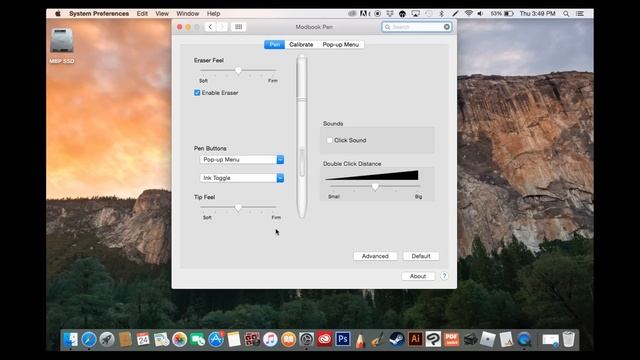Click the Default button
Screen dimensions: 640x360
click(421, 256)
